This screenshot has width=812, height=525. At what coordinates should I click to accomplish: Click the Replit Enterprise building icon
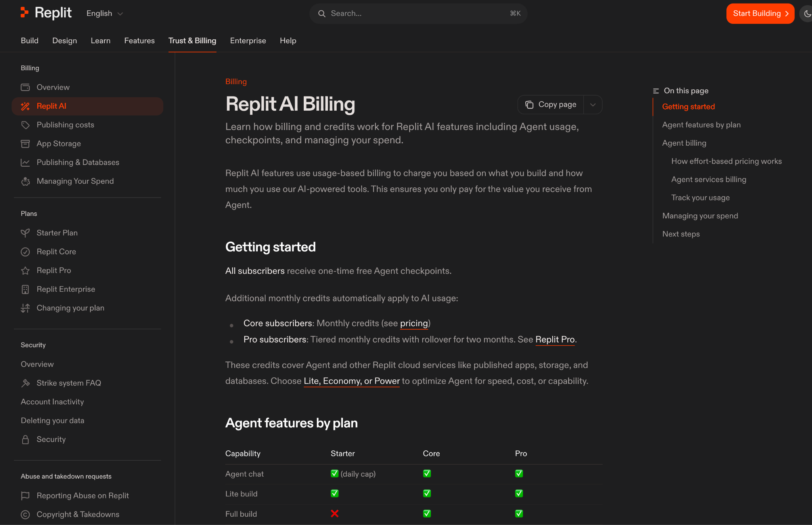click(25, 289)
